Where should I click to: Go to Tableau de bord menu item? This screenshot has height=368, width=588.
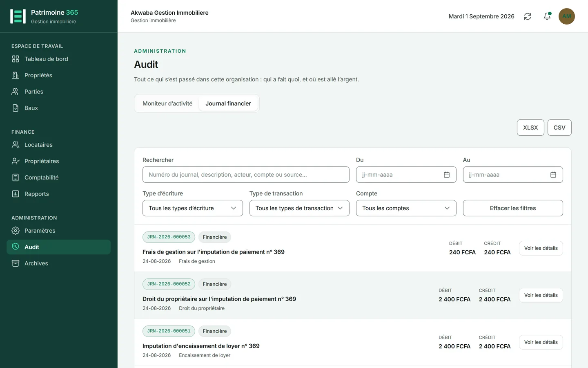pos(59,59)
